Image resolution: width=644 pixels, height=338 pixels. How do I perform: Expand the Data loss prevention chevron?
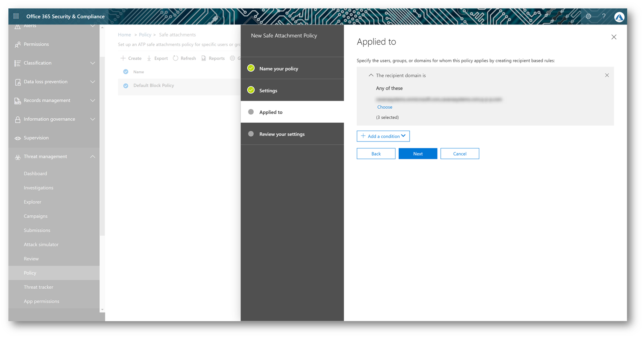coord(93,82)
